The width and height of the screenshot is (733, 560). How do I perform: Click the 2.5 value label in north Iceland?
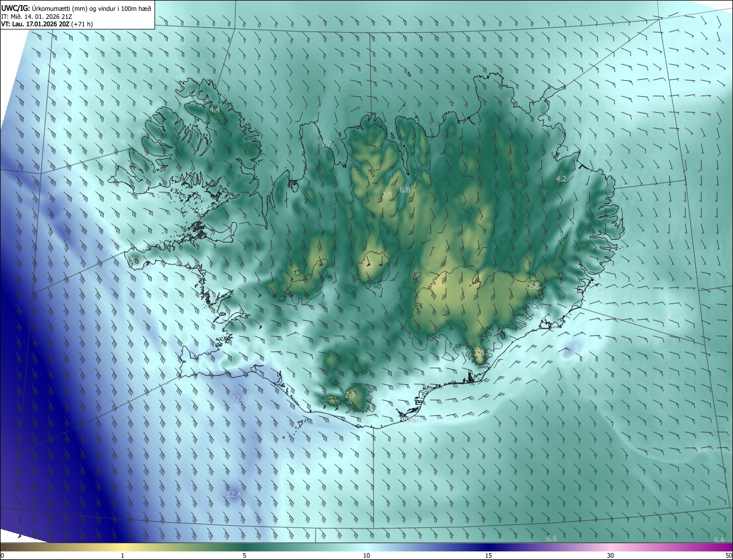point(387,195)
